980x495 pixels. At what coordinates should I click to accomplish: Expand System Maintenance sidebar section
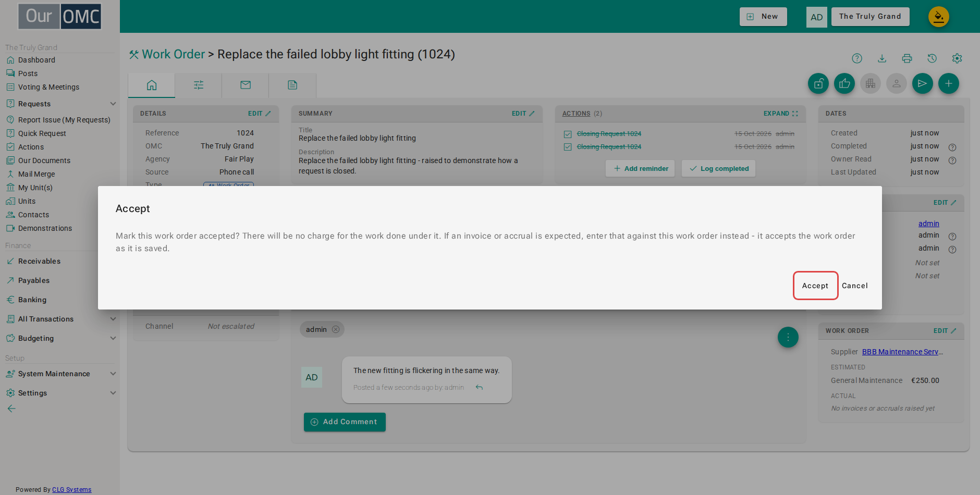coord(113,374)
